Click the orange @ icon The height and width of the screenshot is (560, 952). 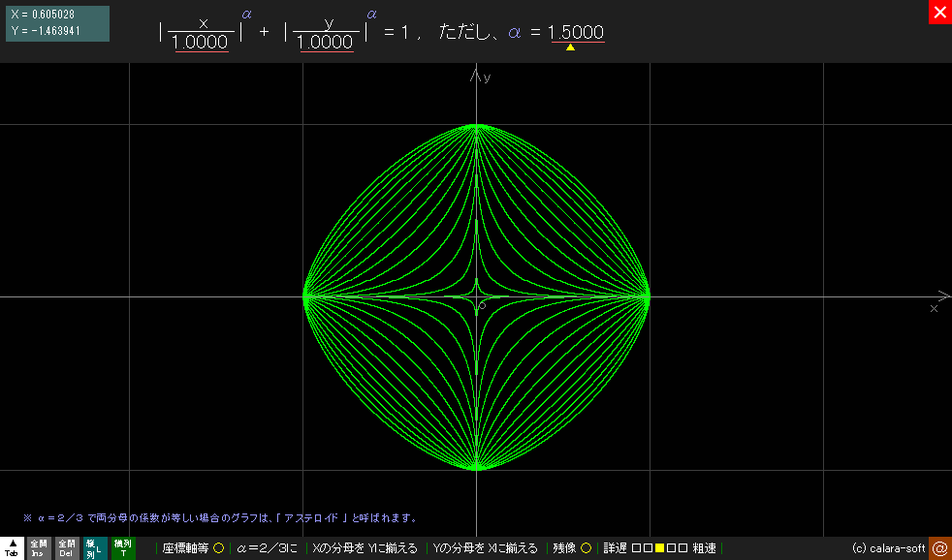click(x=939, y=548)
